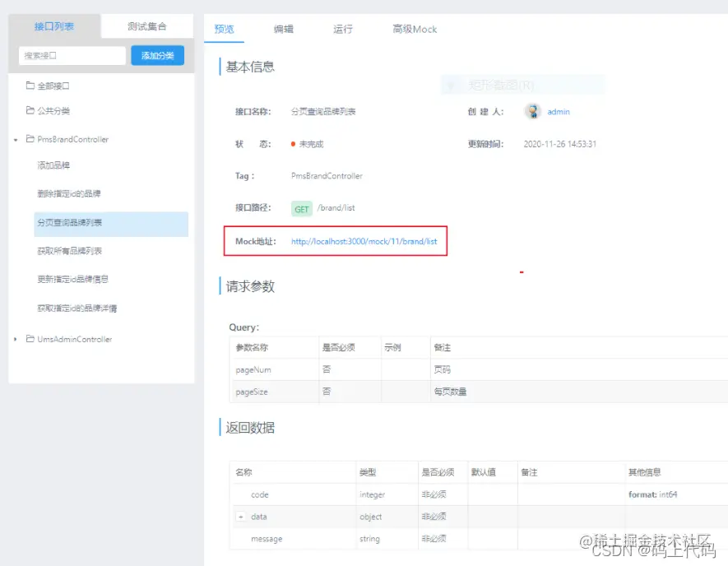This screenshot has width=728, height=566.
Task: Switch to the 预览 tab
Action: tap(224, 29)
